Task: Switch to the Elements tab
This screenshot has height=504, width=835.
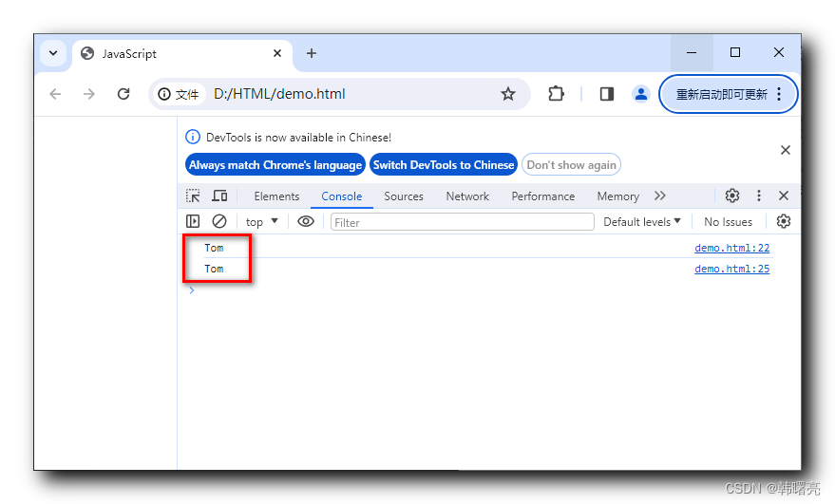Action: point(277,196)
